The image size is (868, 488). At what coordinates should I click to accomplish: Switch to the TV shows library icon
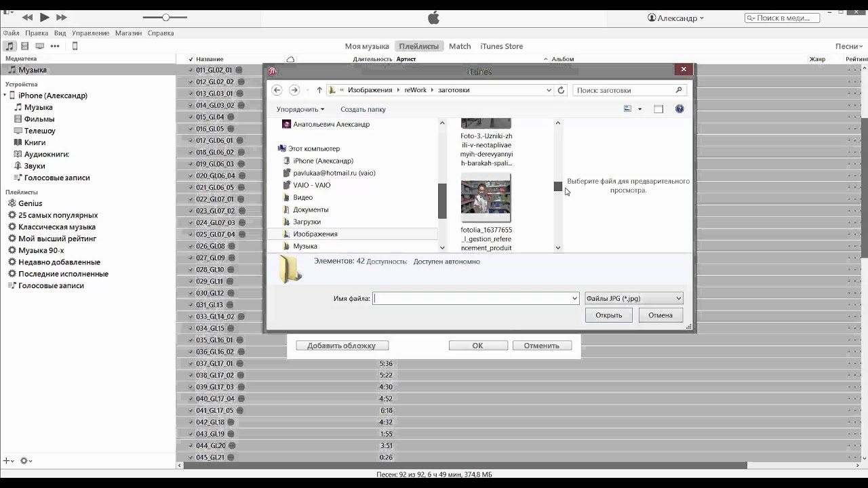pyautogui.click(x=40, y=46)
